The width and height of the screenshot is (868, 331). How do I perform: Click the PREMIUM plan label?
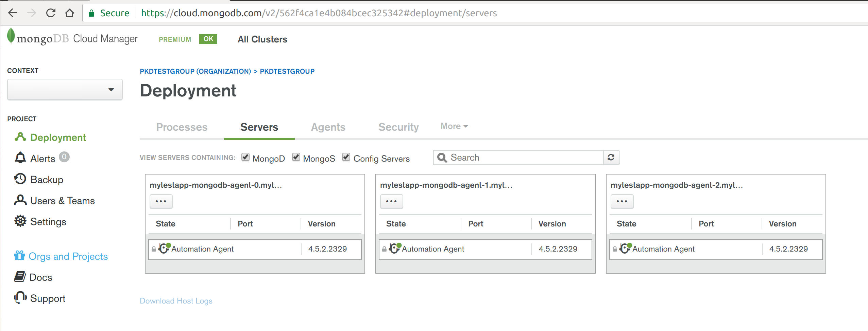(175, 39)
